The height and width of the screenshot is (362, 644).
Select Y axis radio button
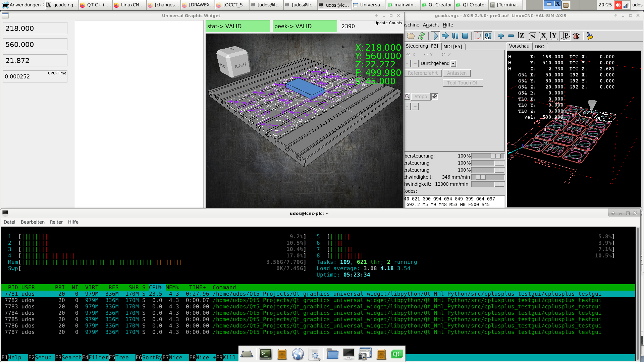pos(426,55)
